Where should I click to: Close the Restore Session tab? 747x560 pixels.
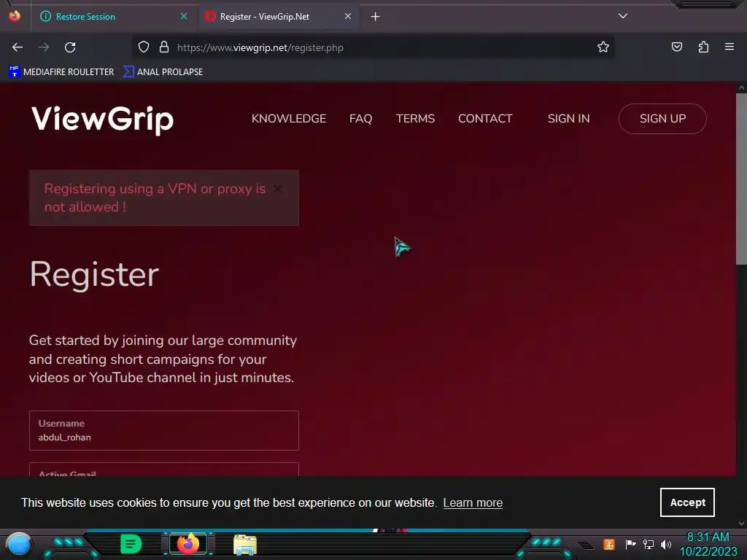(x=184, y=17)
